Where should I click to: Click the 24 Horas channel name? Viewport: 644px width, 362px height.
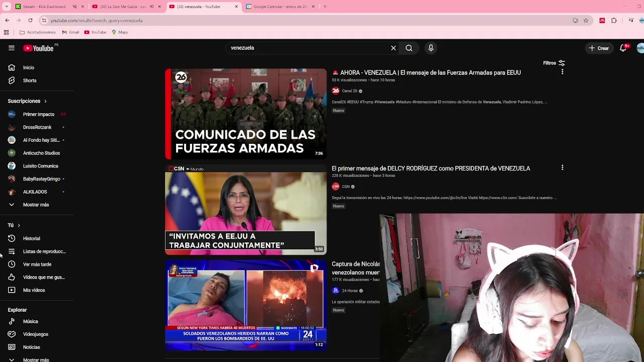pos(350,291)
